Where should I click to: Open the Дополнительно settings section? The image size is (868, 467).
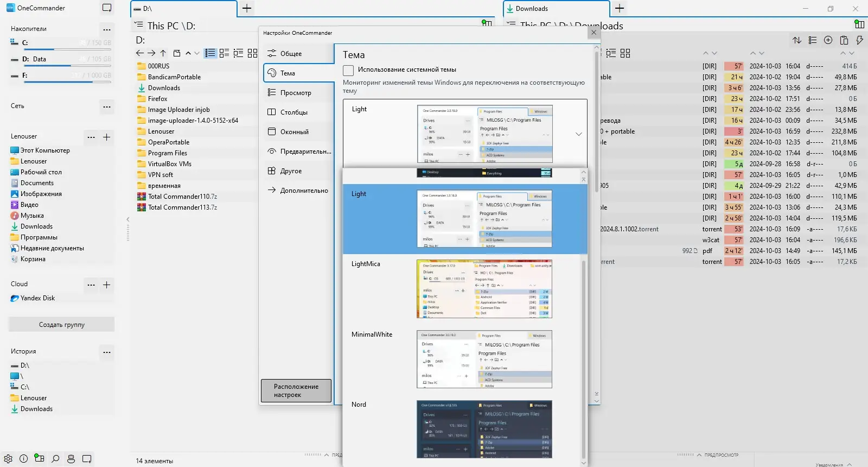299,191
